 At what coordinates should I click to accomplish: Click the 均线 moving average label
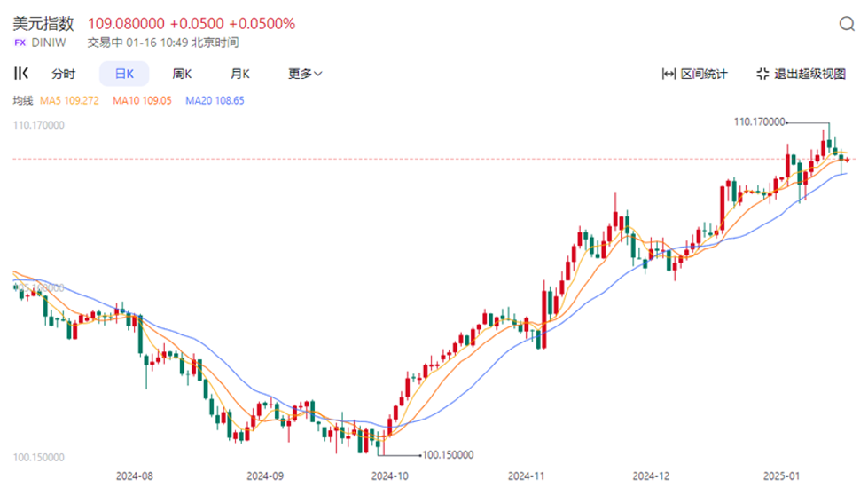click(23, 101)
